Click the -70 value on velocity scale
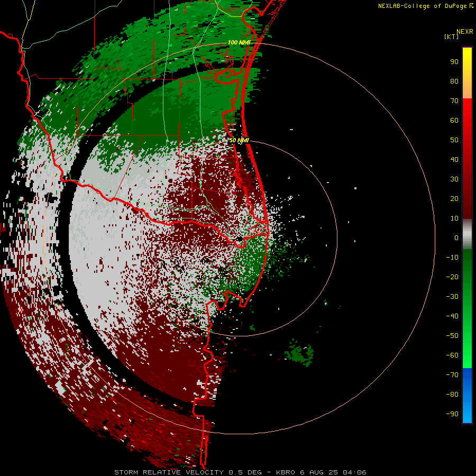Image resolution: width=476 pixels, height=476 pixels. click(x=452, y=375)
